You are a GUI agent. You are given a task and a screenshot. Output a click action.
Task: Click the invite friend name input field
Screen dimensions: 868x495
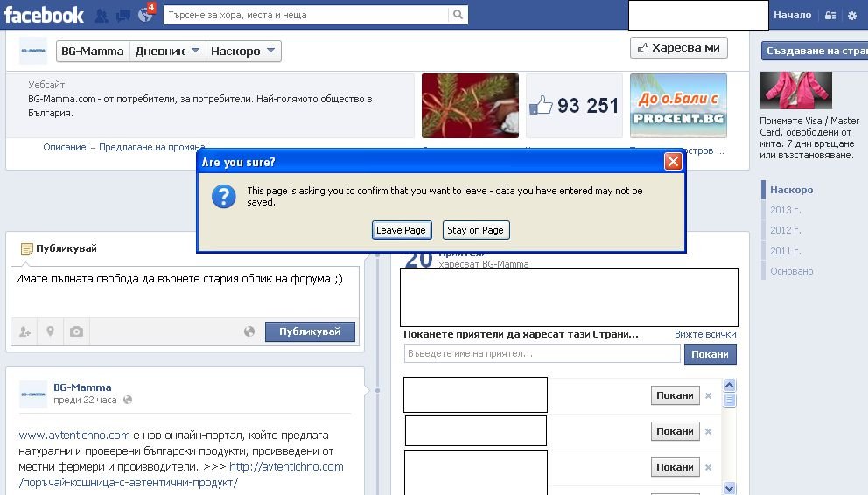click(542, 353)
